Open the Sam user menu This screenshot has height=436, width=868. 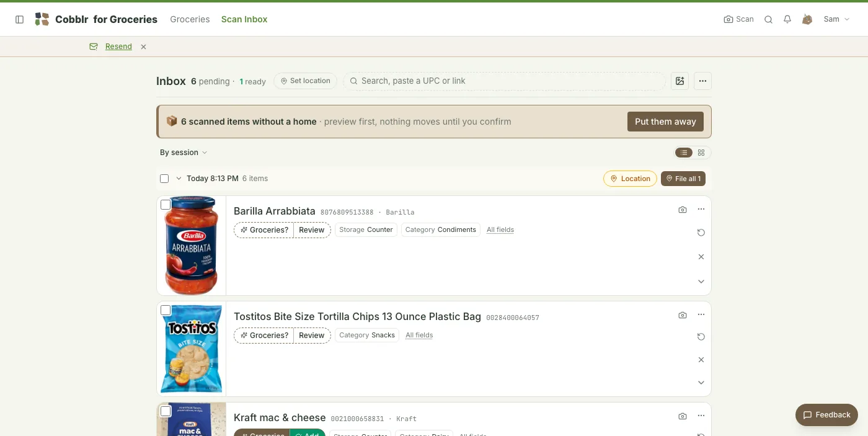[836, 19]
